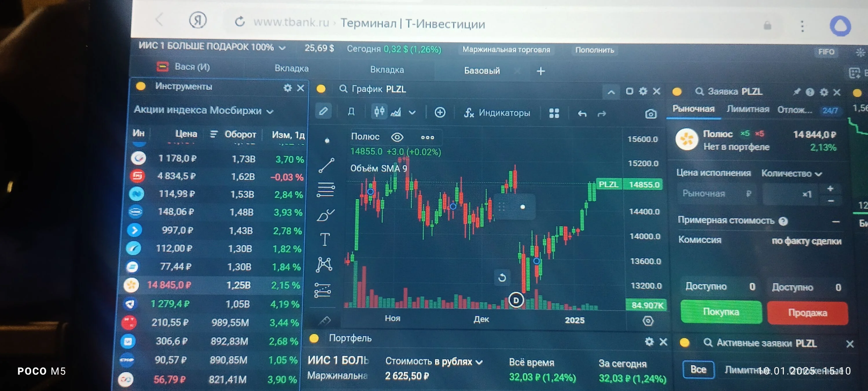868x391 pixels.
Task: Select the horizontal levels drawing tool
Action: pos(325,190)
